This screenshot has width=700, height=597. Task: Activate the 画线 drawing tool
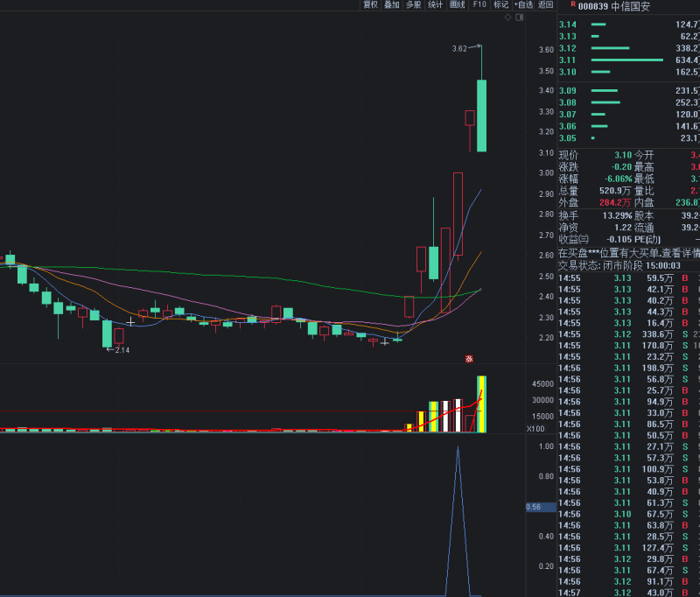coord(457,5)
